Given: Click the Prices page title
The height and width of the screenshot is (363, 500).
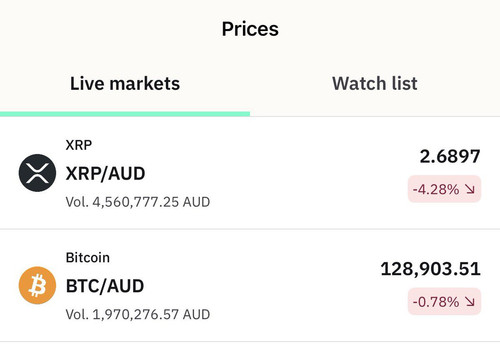Looking at the screenshot, I should 250,29.
